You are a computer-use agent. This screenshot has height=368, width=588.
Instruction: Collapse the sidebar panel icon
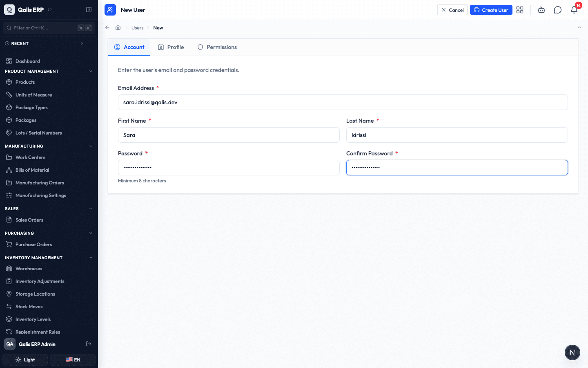point(89,10)
